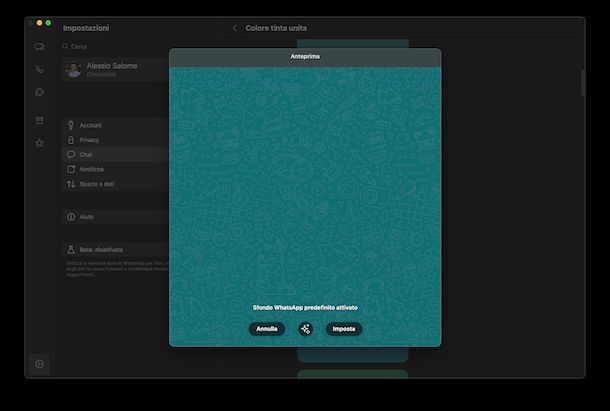Open the Spazio e dati settings item
610x411 pixels.
click(x=115, y=184)
